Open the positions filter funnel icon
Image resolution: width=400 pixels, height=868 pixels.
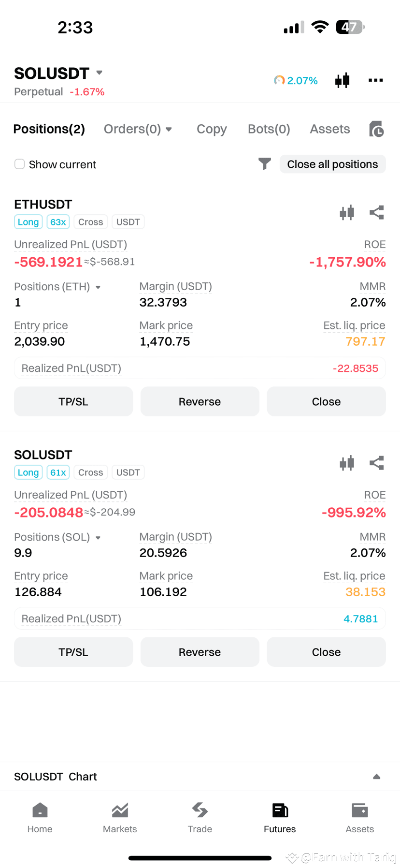(x=265, y=164)
